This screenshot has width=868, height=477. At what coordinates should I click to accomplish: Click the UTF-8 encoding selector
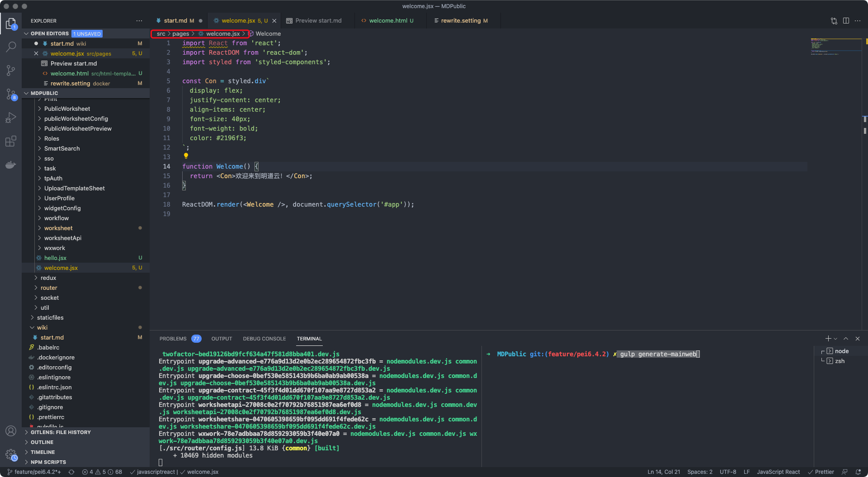pos(728,472)
